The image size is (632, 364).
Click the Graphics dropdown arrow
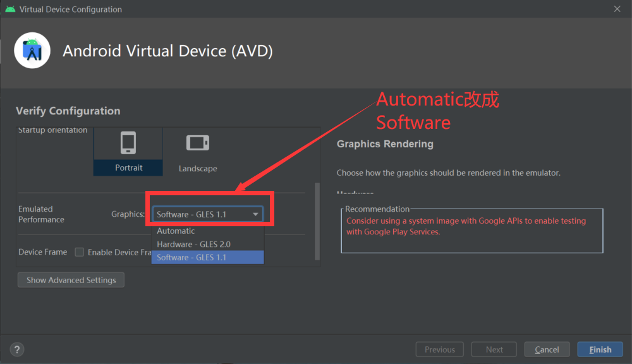point(255,214)
